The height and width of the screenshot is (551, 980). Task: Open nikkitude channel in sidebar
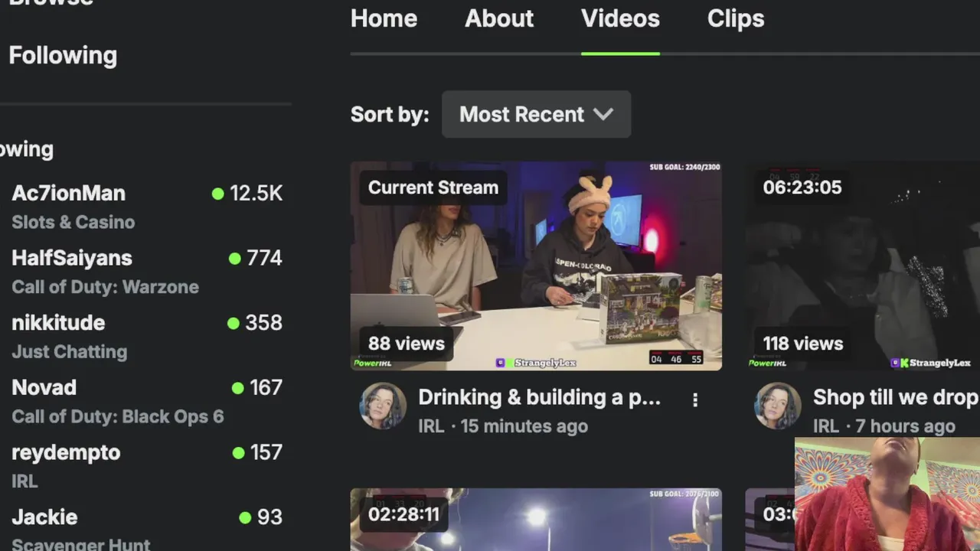(58, 323)
